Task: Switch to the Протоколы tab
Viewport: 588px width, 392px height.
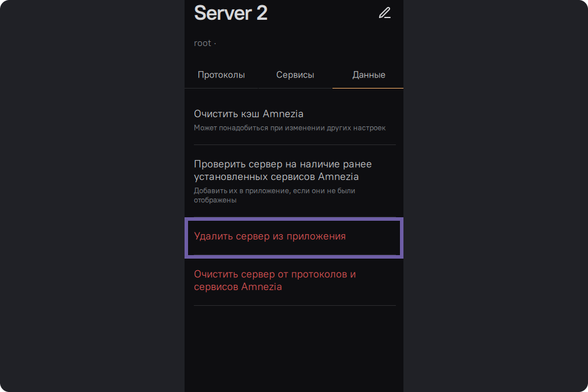Action: click(221, 75)
